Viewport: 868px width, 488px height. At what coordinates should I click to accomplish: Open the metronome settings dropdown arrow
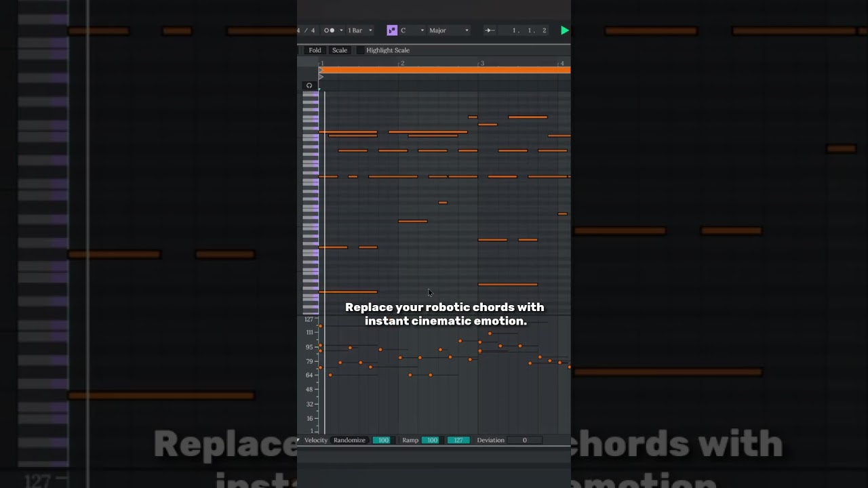coord(341,30)
